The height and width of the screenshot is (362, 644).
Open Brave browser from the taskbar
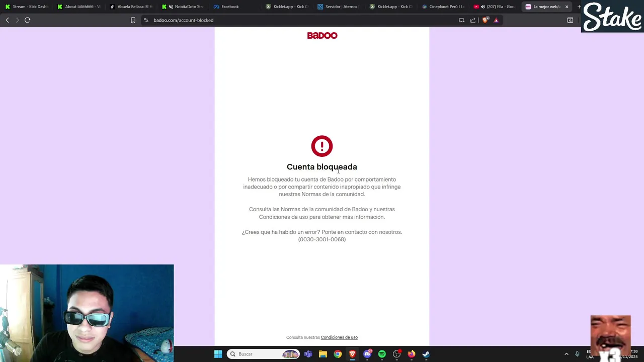point(352,354)
